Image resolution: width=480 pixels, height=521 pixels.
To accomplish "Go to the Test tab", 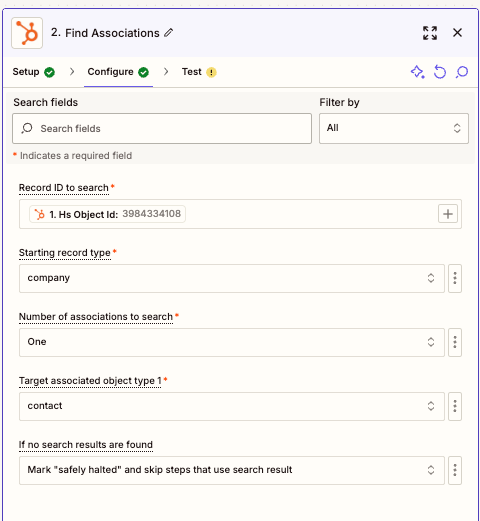I will pyautogui.click(x=199, y=72).
